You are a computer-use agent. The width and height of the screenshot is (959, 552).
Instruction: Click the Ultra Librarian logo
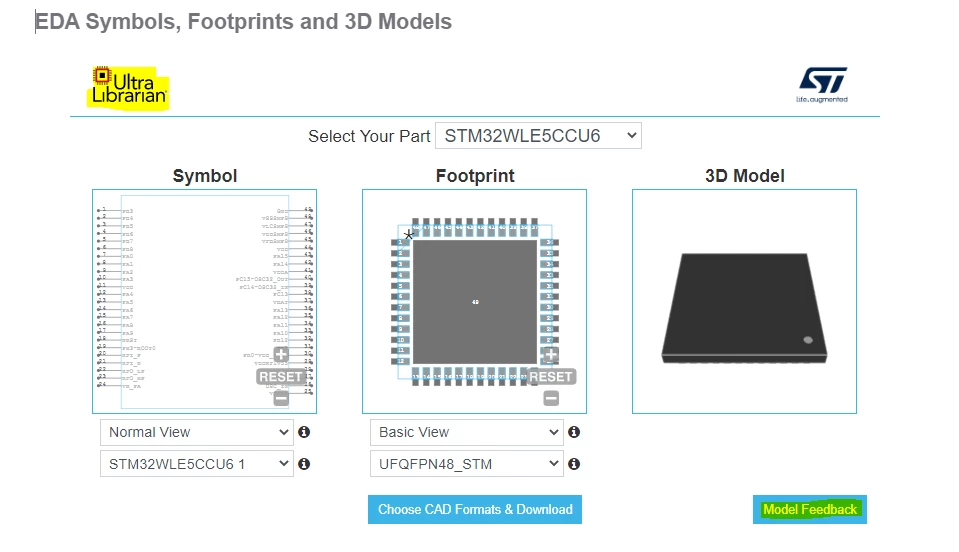[128, 87]
